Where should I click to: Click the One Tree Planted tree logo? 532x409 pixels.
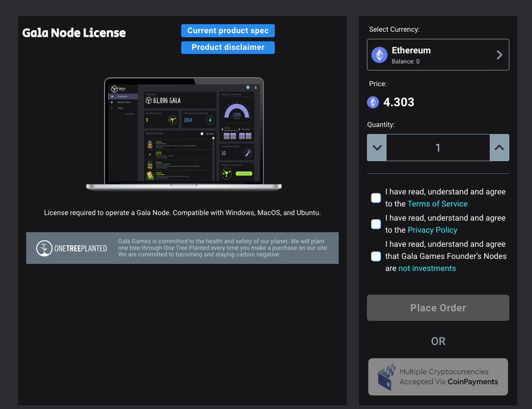[44, 248]
